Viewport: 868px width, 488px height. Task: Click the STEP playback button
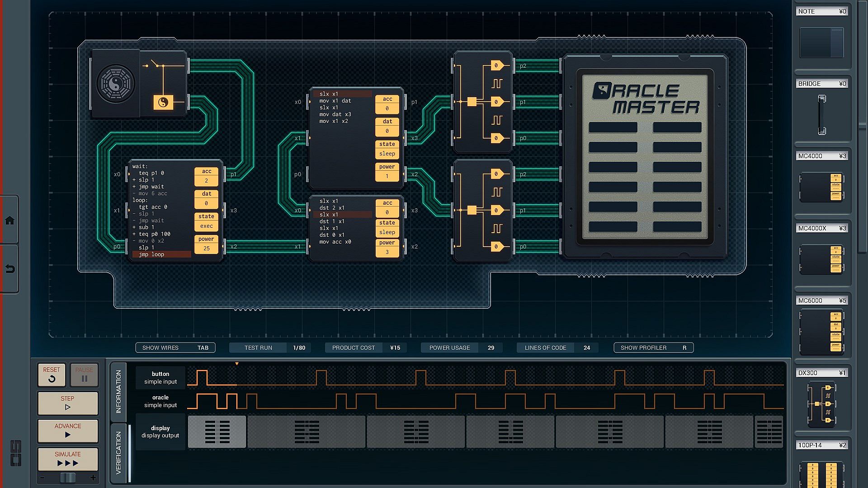[68, 403]
